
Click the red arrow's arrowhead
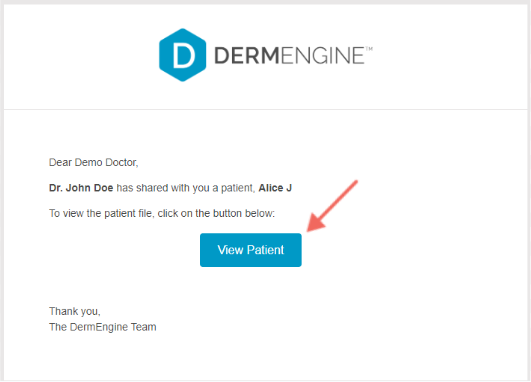[x=316, y=223]
